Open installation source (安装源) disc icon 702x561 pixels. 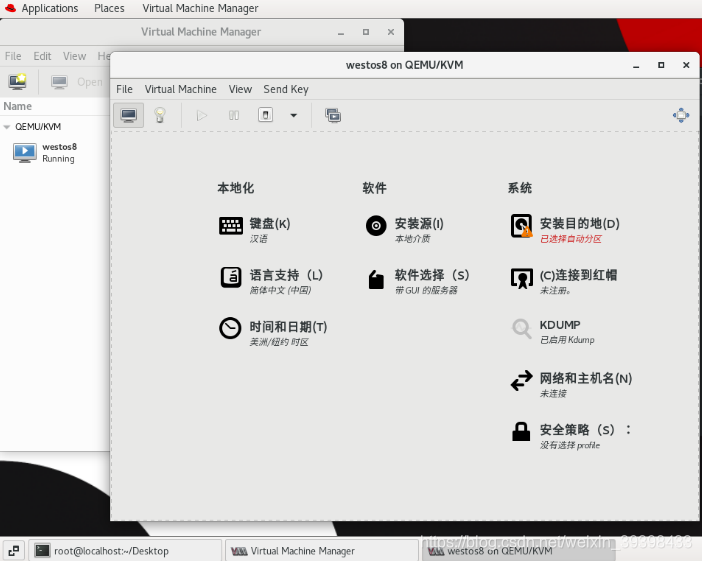click(x=376, y=225)
